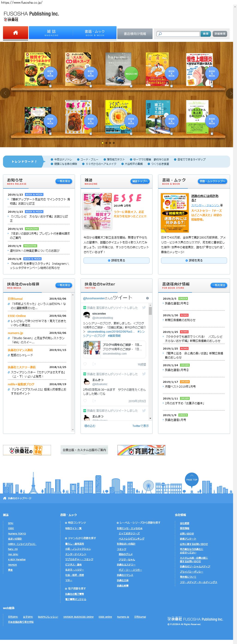Click 詳細を見る under ESSE magazine
This screenshot has width=237, height=644.
[117, 261]
